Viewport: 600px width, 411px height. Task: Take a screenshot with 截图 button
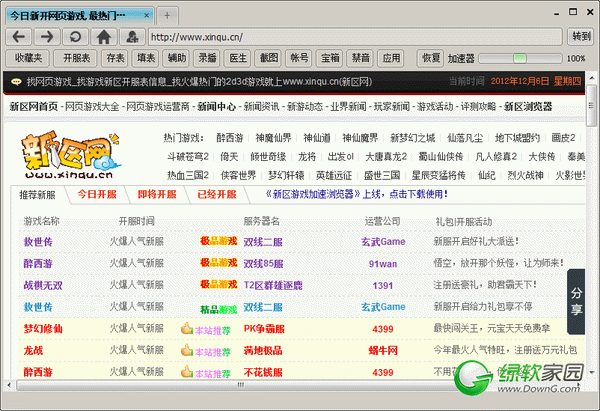[269, 58]
